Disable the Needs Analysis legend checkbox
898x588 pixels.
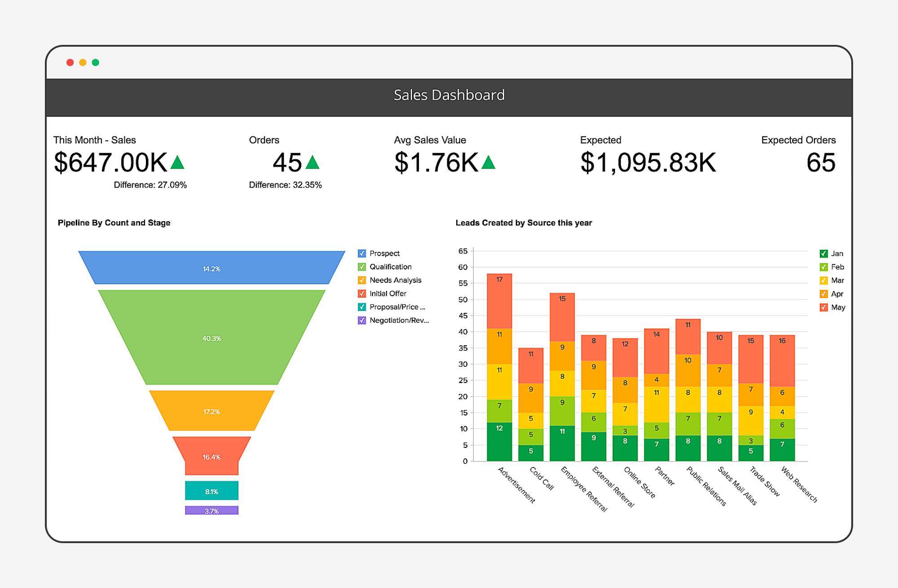pos(362,281)
